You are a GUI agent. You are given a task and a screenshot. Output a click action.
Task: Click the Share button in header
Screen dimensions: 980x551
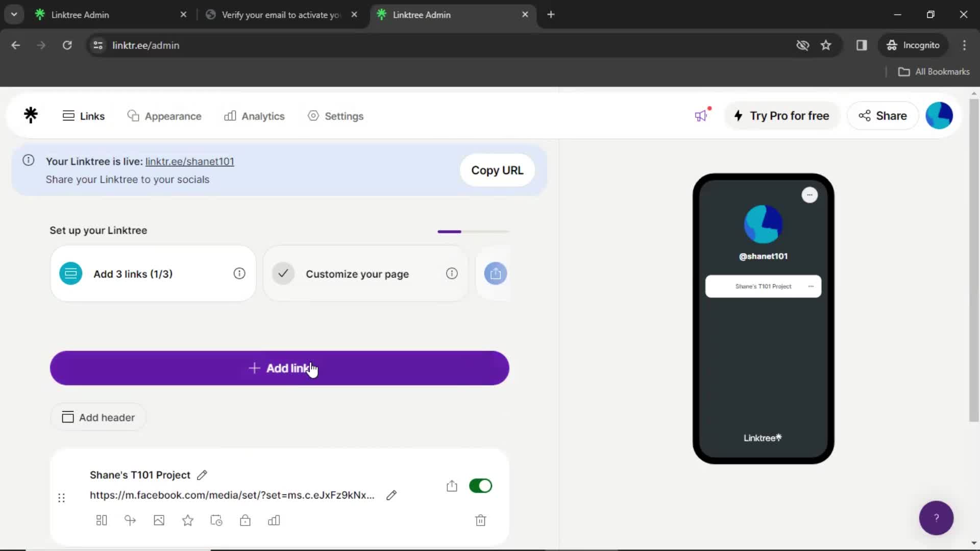coord(883,116)
